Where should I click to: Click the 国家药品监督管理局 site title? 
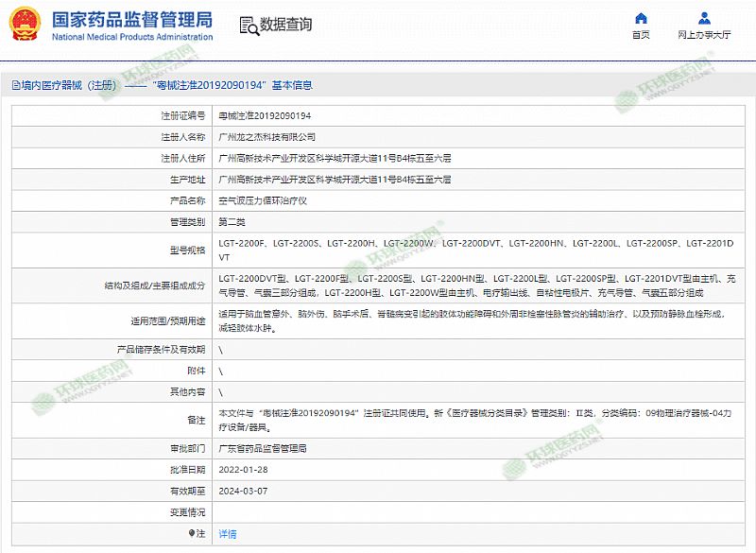tap(131, 19)
